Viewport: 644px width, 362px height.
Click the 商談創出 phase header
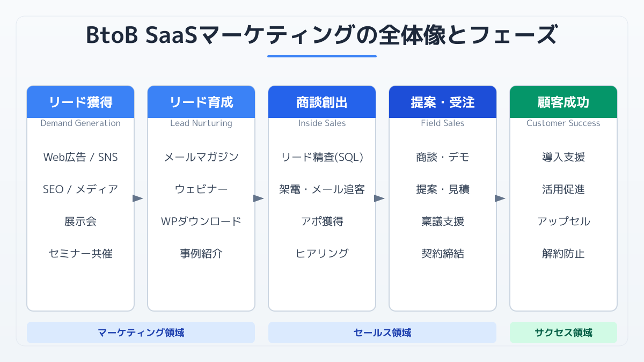pos(322,102)
